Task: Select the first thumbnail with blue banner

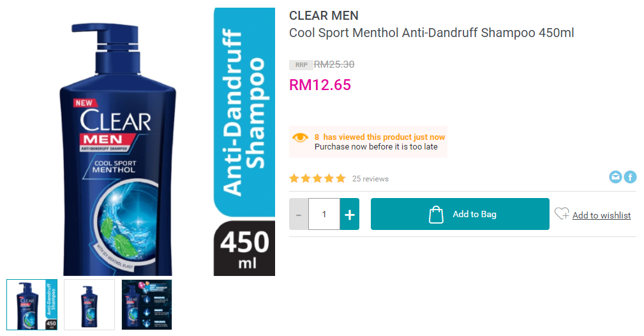Action: tap(32, 305)
